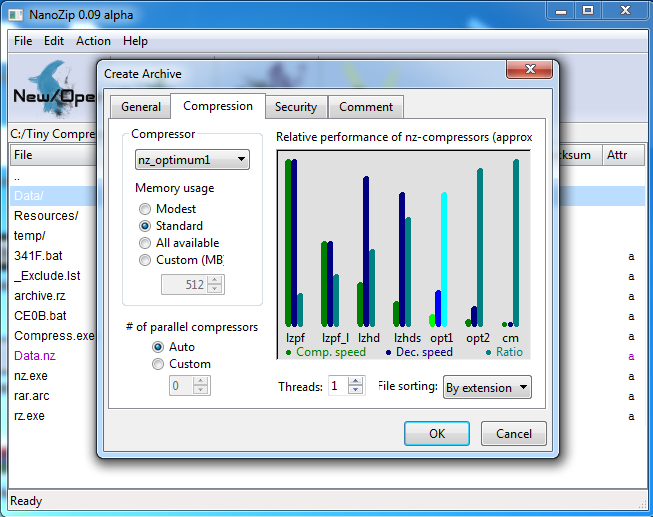
Task: Select the Resources/ folder row
Action: click(x=46, y=216)
